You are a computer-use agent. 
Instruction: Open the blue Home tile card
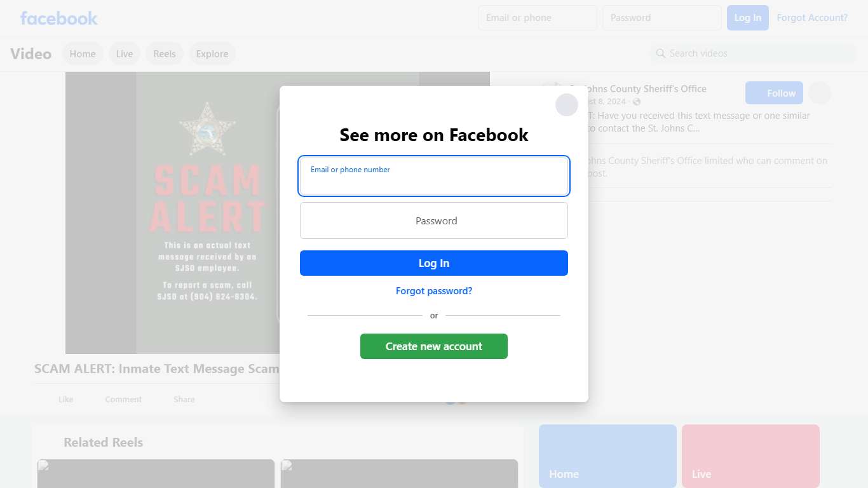[x=607, y=456]
